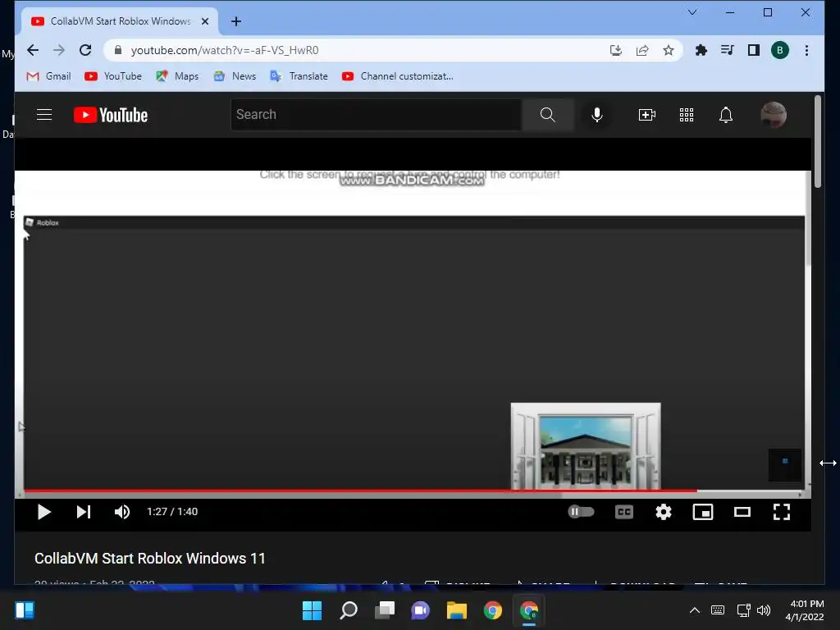Open File Explorer from taskbar
The height and width of the screenshot is (630, 840).
coord(456,610)
